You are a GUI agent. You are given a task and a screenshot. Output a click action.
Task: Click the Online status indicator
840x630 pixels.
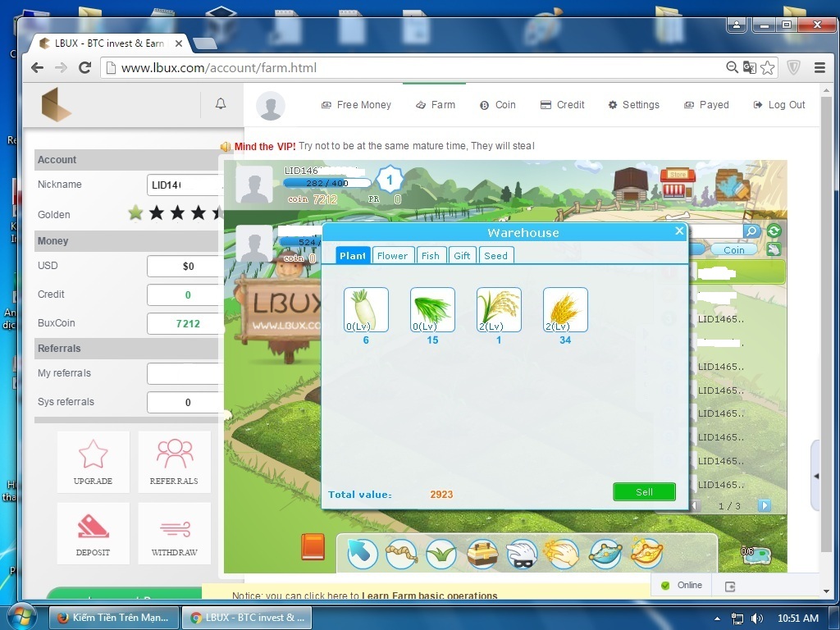pos(682,585)
